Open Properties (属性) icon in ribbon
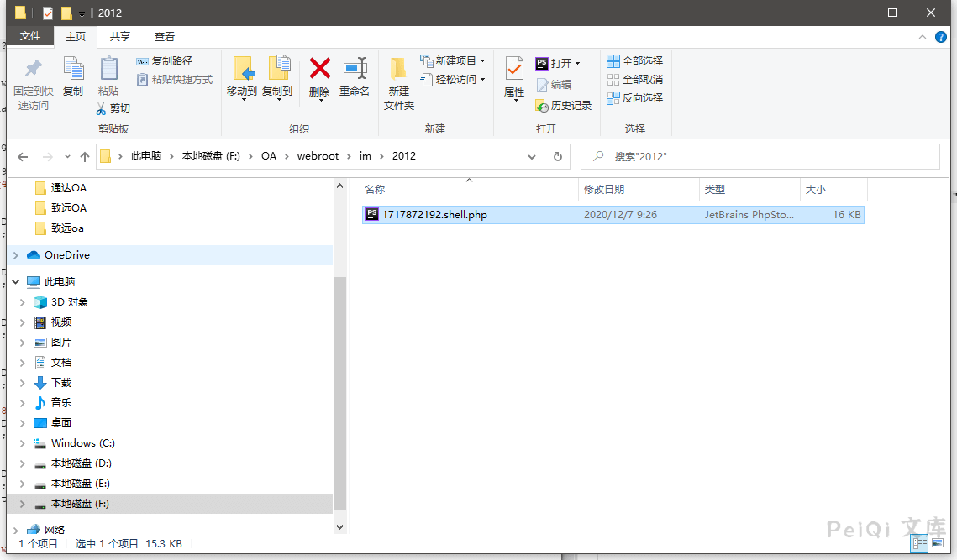This screenshot has width=957, height=560. coord(514,69)
